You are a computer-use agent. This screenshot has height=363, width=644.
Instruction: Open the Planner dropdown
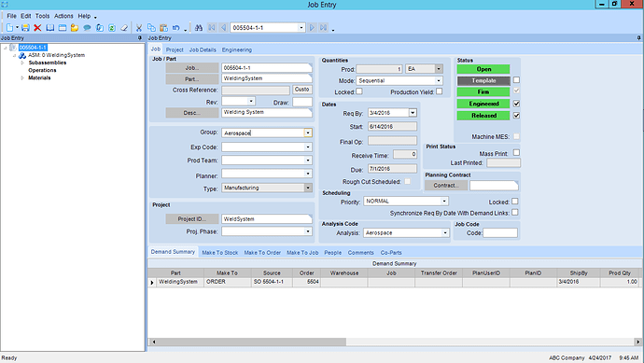click(x=308, y=174)
